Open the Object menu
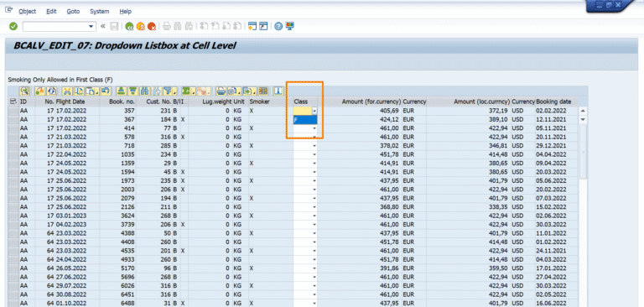 (28, 12)
